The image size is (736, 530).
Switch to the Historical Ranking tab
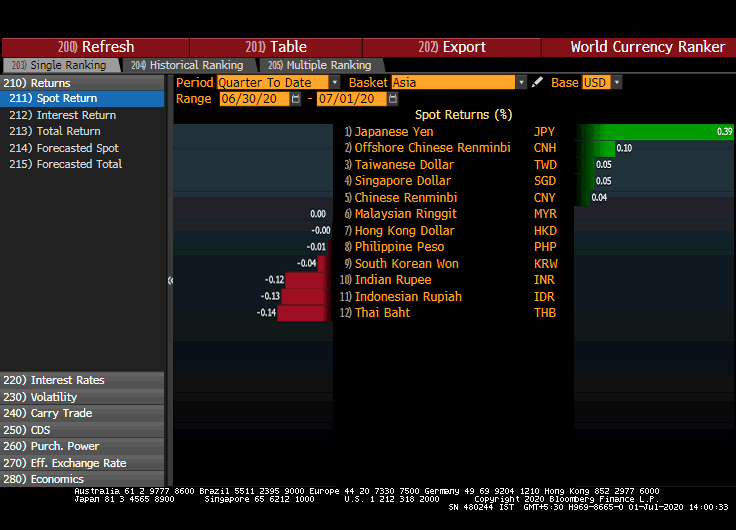187,65
